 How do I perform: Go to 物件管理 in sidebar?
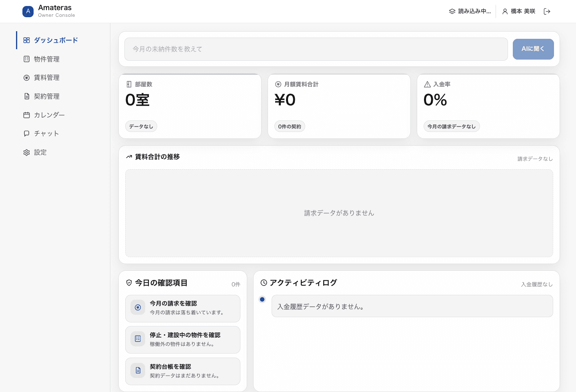pyautogui.click(x=59, y=59)
